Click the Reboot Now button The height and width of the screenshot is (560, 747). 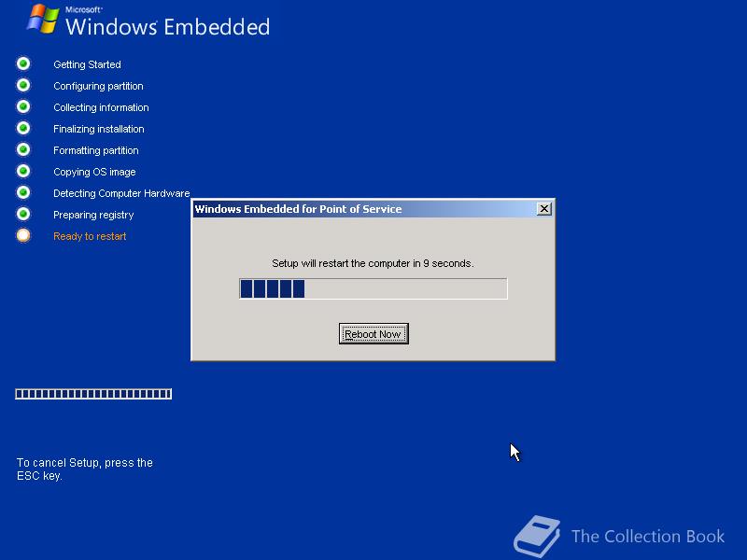click(373, 334)
